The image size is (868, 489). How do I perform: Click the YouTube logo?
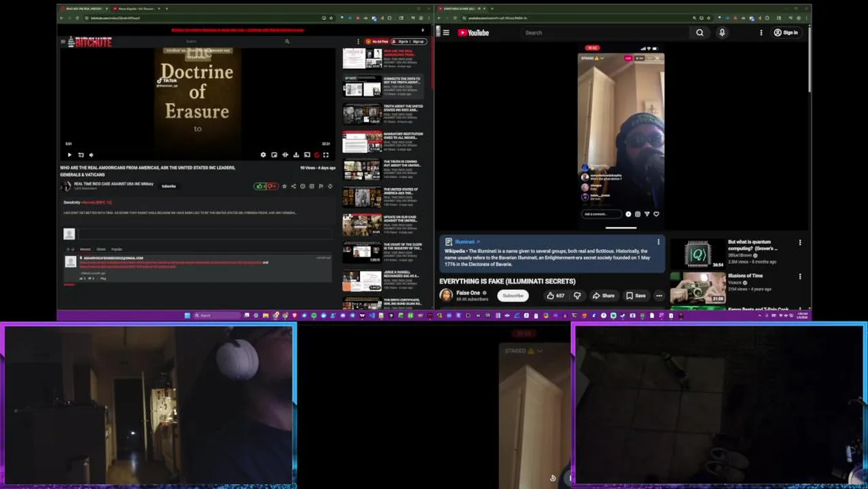point(473,33)
